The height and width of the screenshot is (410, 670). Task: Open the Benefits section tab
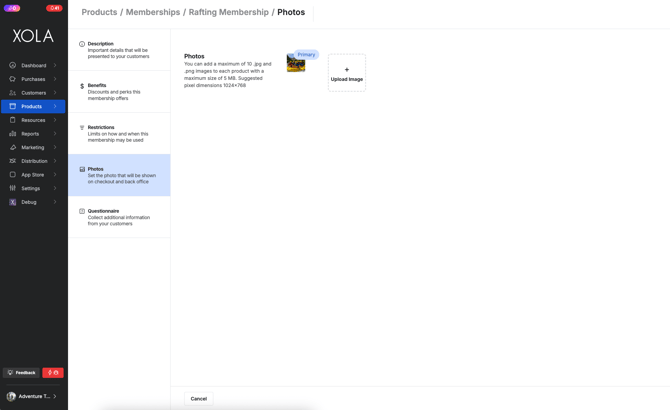pyautogui.click(x=119, y=92)
